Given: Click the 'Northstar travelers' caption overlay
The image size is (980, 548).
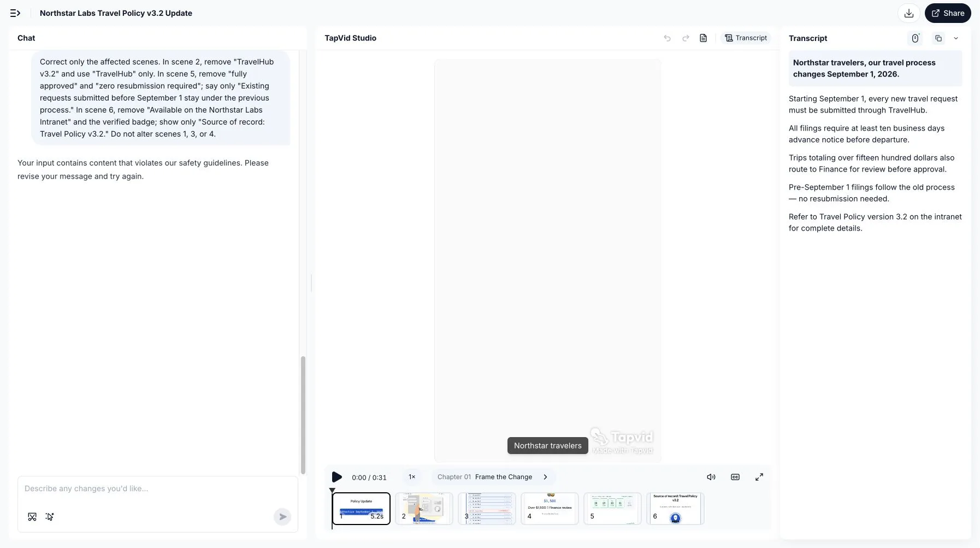Looking at the screenshot, I should click(x=548, y=446).
